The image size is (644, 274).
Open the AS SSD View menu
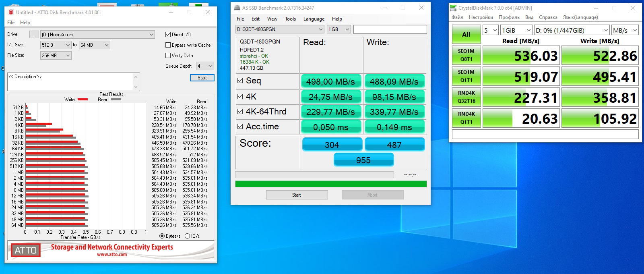point(272,19)
